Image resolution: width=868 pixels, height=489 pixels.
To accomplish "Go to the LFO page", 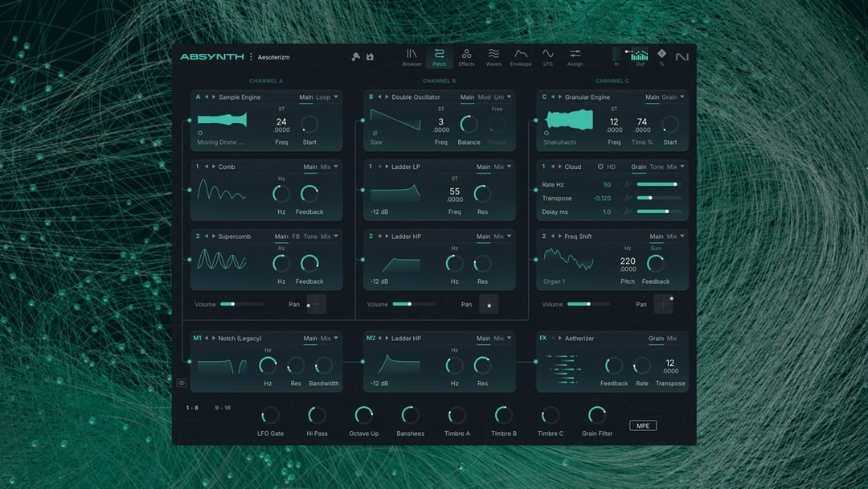I will click(548, 57).
